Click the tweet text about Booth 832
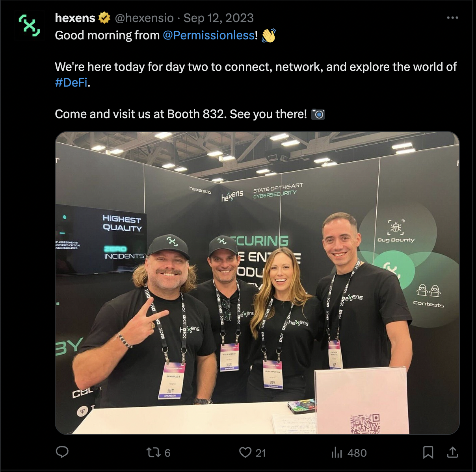The image size is (476, 472). [x=181, y=114]
